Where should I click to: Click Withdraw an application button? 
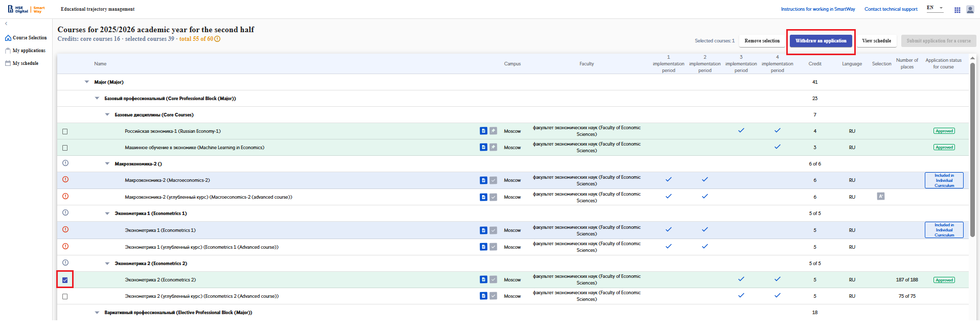[821, 41]
